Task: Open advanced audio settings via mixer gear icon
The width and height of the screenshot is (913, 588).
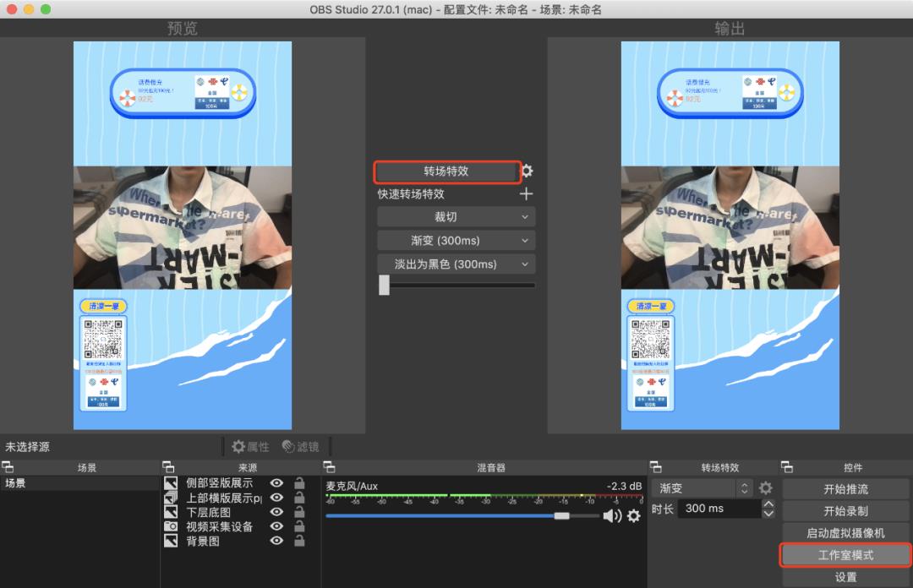Action: pyautogui.click(x=633, y=515)
